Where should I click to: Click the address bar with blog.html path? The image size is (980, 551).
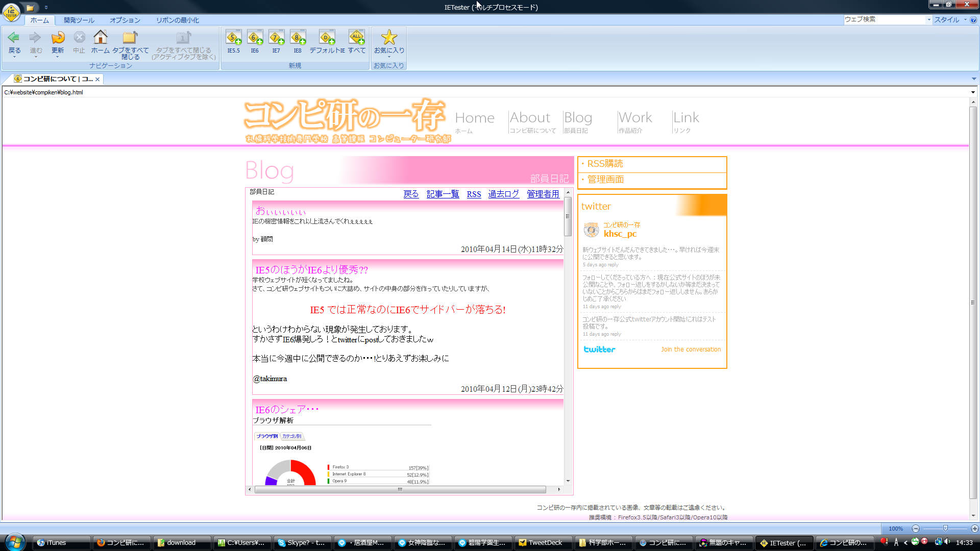point(485,92)
